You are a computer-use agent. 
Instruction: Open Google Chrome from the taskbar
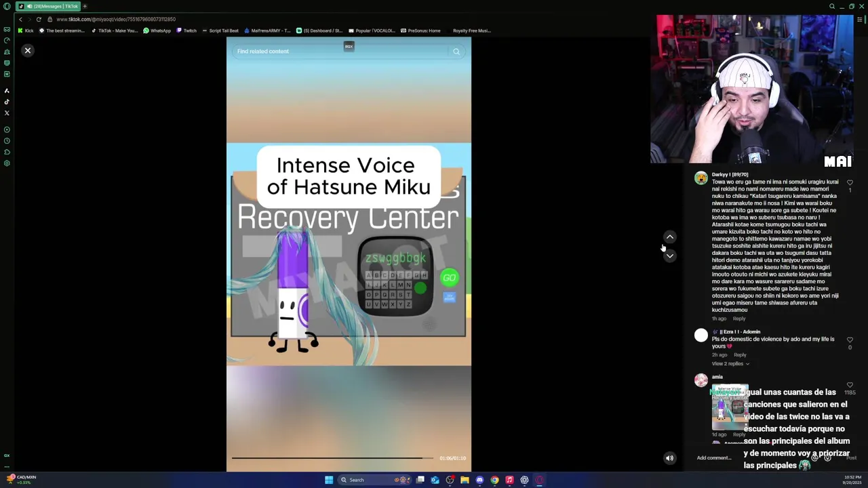point(494,480)
